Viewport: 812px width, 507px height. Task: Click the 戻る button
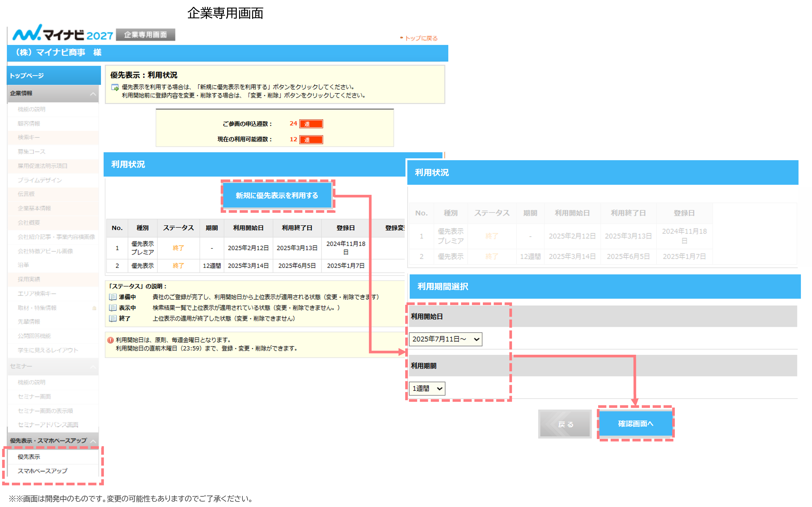click(565, 424)
